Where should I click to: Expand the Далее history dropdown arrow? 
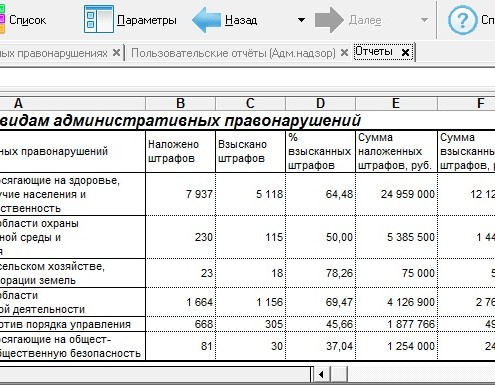click(x=424, y=20)
